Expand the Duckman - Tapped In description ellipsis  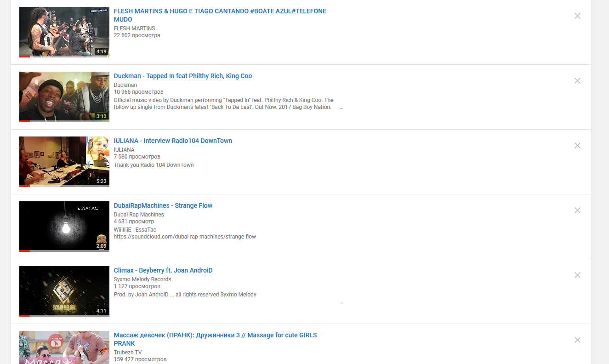[341, 108]
